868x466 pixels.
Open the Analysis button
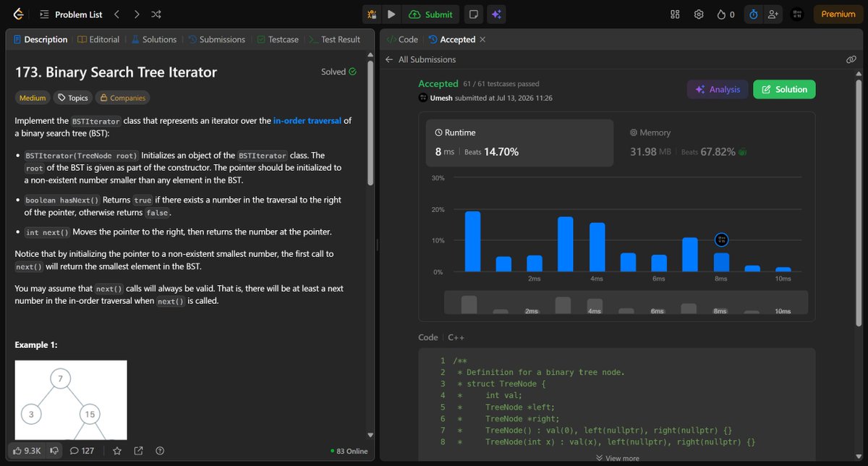pyautogui.click(x=718, y=89)
